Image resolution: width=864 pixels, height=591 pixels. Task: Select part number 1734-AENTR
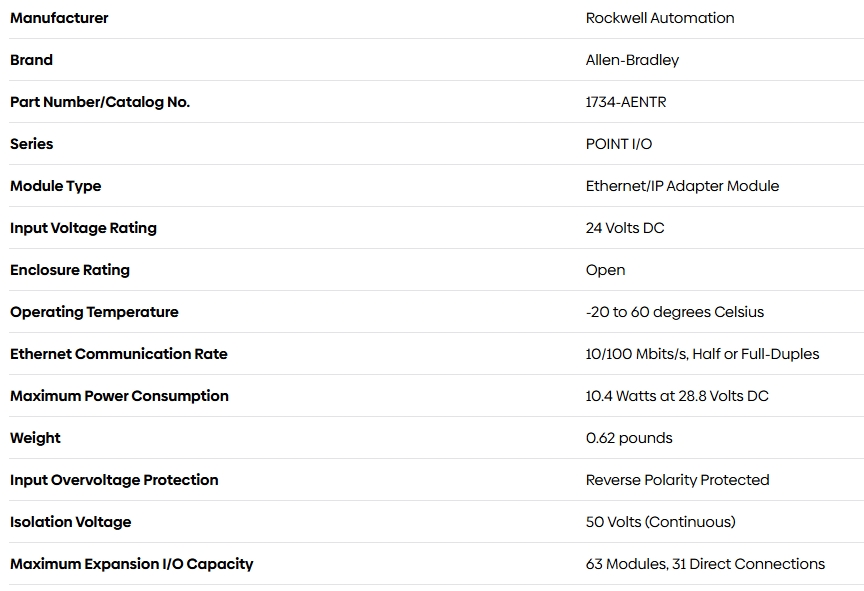(x=625, y=102)
